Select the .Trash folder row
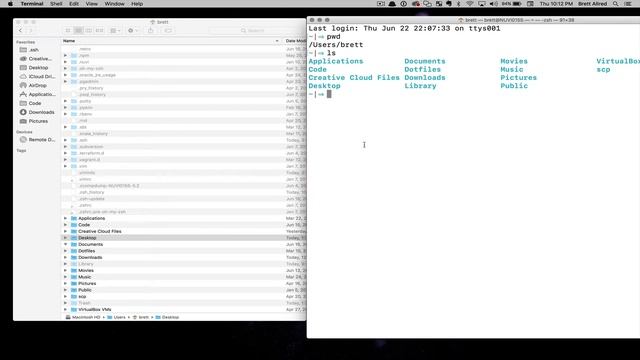The width and height of the screenshot is (640, 360). click(x=184, y=303)
